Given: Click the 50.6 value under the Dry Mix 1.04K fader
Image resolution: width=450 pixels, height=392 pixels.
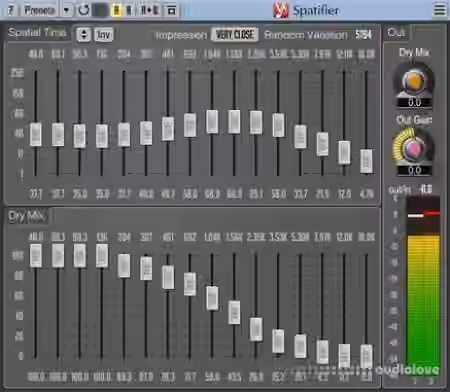Looking at the screenshot, I should [212, 377].
